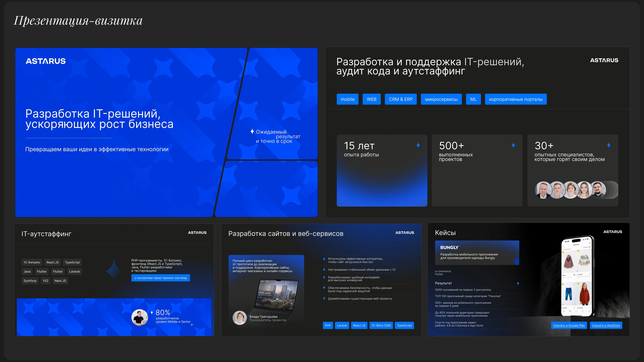This screenshot has height=362, width=644.
Task: Select the mobile tag
Action: (x=347, y=99)
